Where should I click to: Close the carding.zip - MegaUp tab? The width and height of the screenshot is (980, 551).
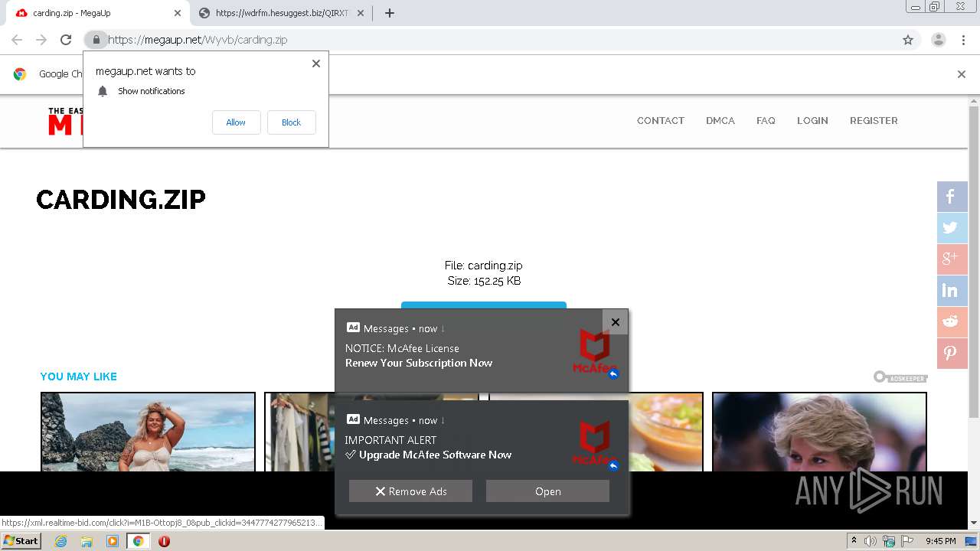178,13
